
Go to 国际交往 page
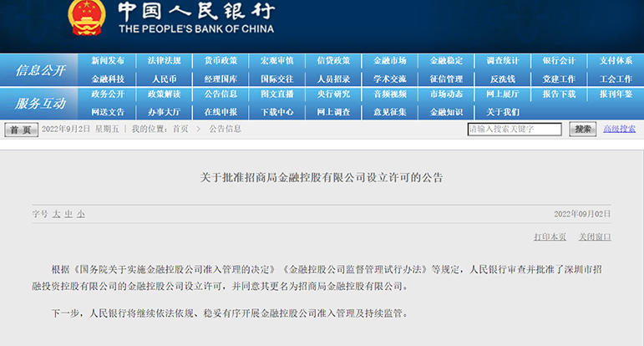pos(277,79)
